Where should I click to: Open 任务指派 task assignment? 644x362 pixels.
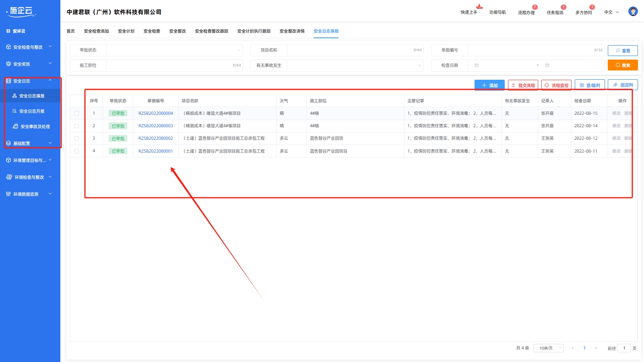pos(555,12)
